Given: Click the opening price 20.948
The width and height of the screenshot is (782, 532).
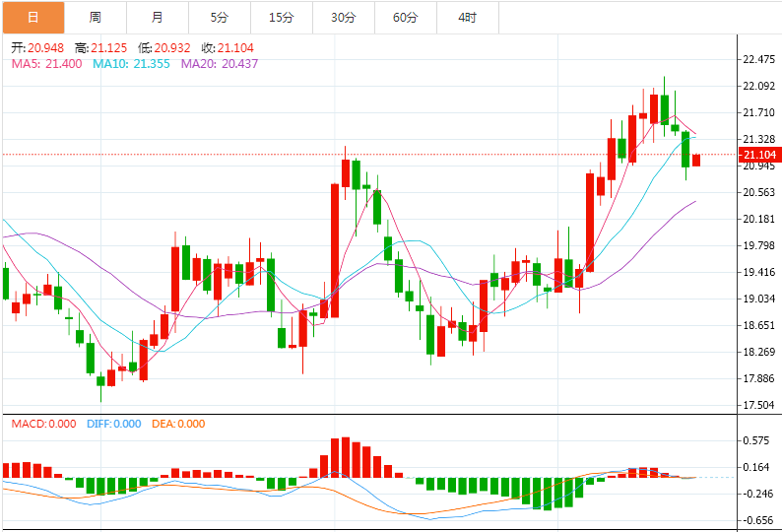Looking at the screenshot, I should click(x=46, y=48).
